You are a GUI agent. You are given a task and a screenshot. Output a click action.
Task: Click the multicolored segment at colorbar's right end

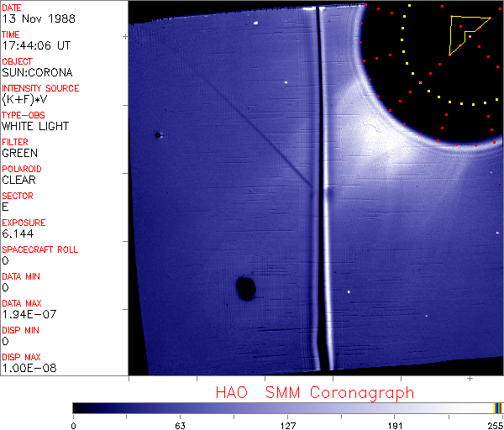click(498, 407)
